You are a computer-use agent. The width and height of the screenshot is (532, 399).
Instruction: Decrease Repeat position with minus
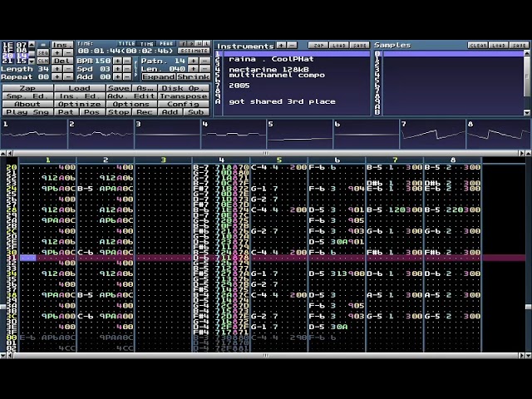[68, 77]
